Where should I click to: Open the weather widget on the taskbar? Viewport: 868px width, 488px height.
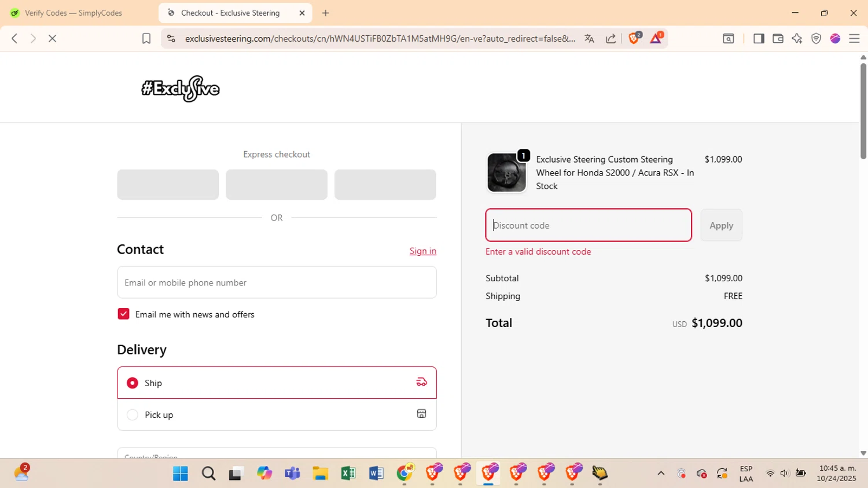[21, 472]
